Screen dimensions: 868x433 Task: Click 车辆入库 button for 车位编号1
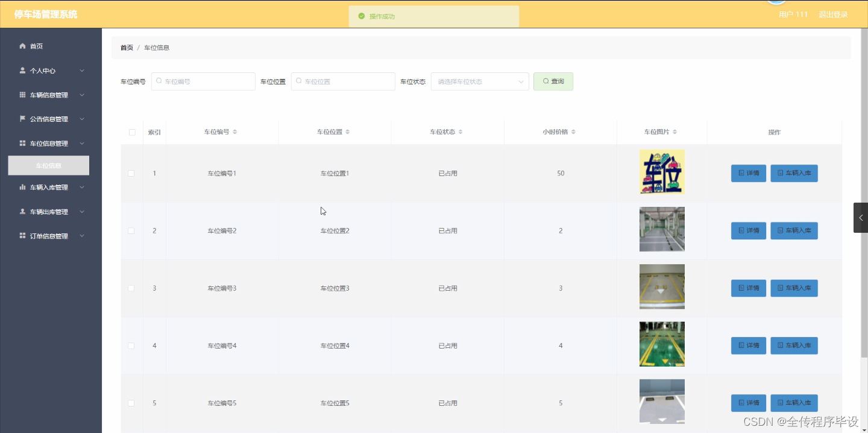tap(794, 173)
